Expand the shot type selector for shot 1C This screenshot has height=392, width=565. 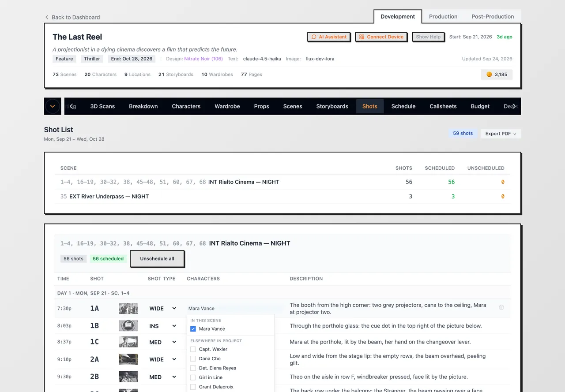pyautogui.click(x=162, y=342)
